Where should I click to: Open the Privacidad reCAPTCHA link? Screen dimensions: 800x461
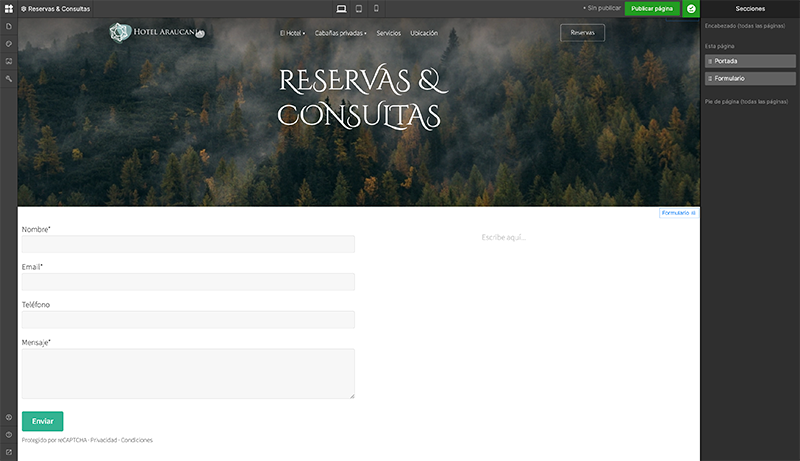point(104,440)
